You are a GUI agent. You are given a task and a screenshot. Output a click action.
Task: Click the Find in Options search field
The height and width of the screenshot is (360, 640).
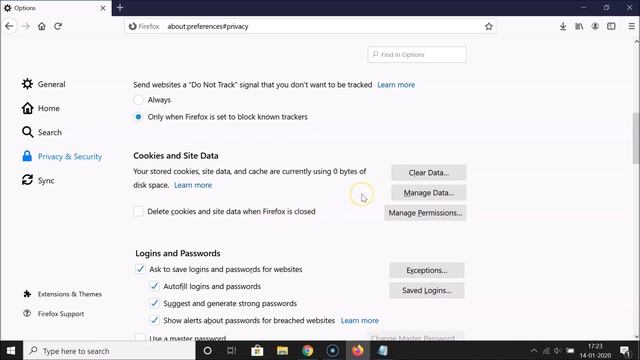[x=417, y=54]
